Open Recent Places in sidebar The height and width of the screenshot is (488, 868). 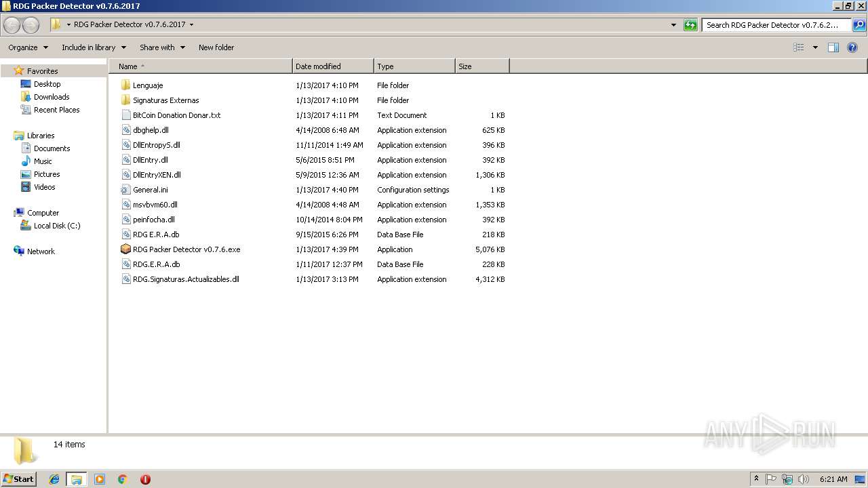tap(56, 110)
